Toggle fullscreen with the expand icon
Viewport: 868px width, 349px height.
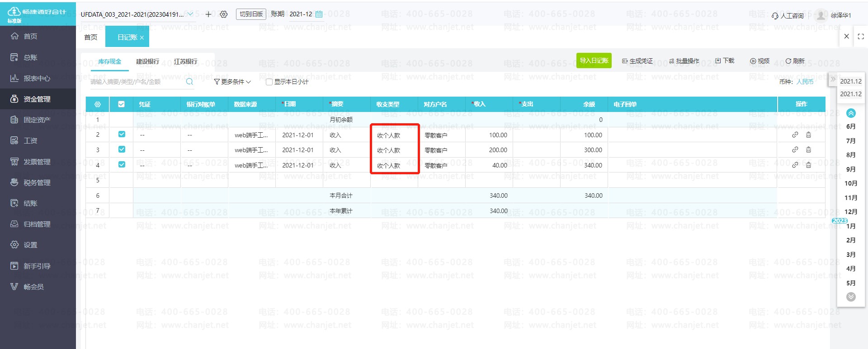click(x=861, y=37)
